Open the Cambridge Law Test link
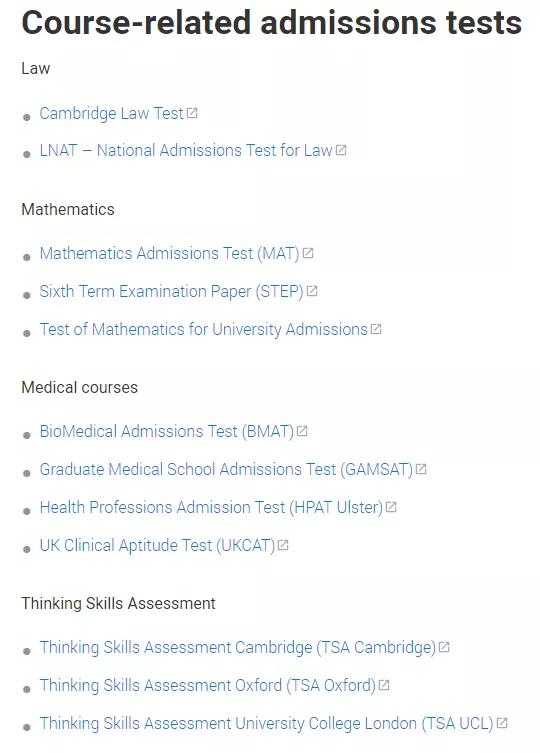Viewport: 540px width, 753px height. point(111,114)
